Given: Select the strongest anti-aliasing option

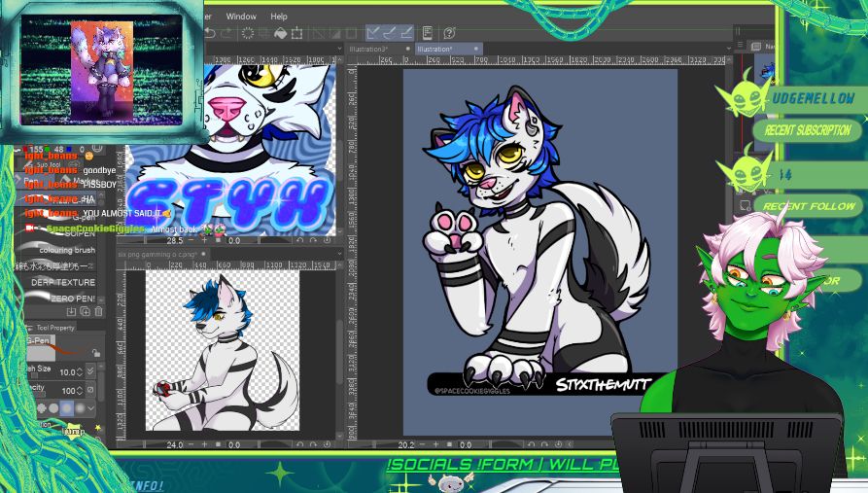Looking at the screenshot, I should (81, 408).
